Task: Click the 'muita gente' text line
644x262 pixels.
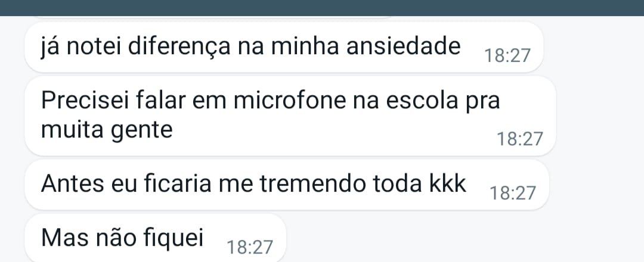Action: (x=107, y=130)
